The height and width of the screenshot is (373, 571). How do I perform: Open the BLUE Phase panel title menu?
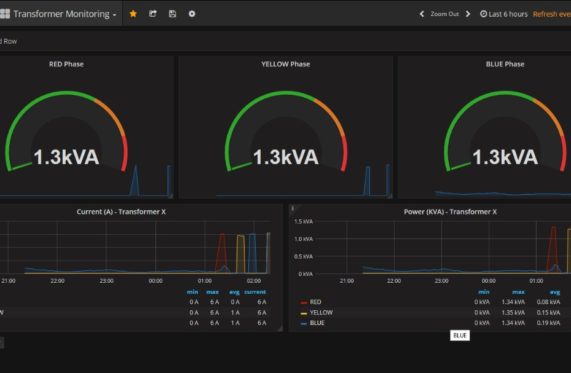coord(505,64)
